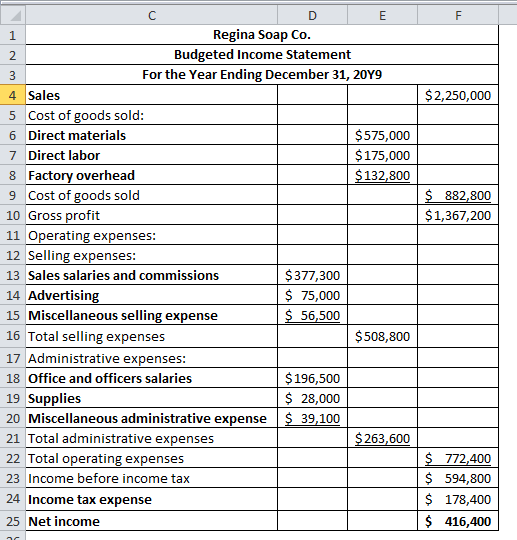Select the Direct labor label

[152, 155]
